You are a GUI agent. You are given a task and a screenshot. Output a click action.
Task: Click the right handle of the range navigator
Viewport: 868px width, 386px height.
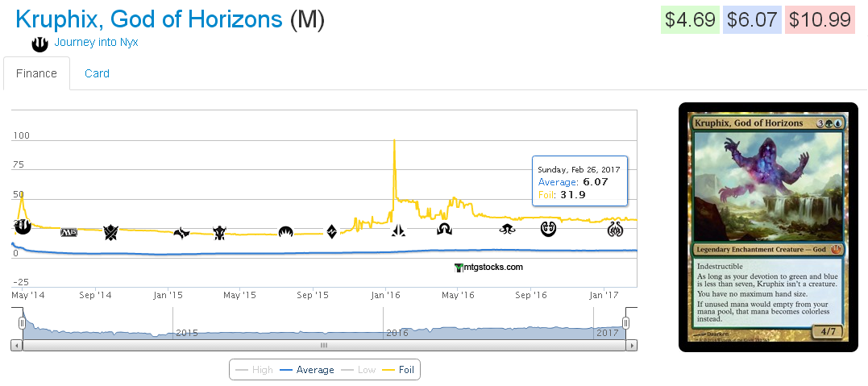pos(626,323)
